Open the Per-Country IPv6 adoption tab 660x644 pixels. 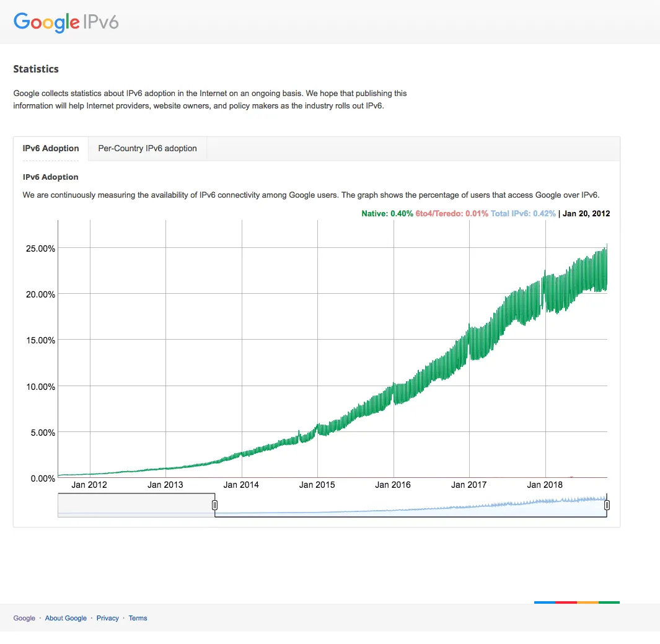click(x=147, y=149)
